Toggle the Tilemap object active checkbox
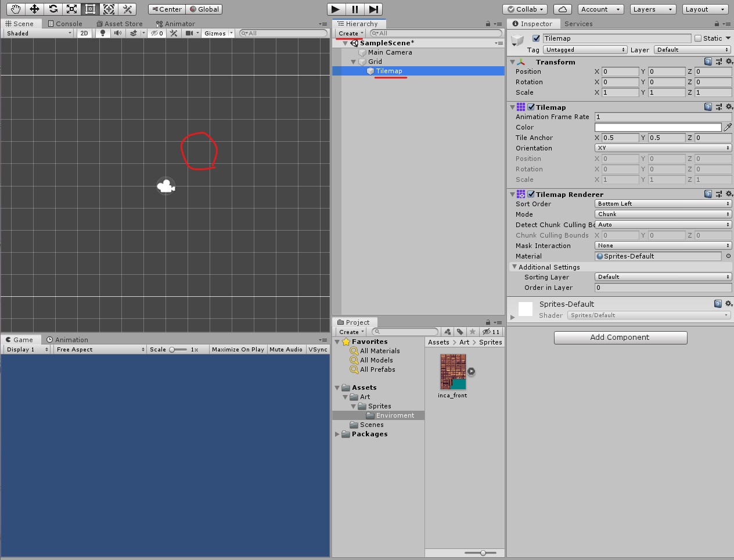This screenshot has height=560, width=734. coord(536,38)
